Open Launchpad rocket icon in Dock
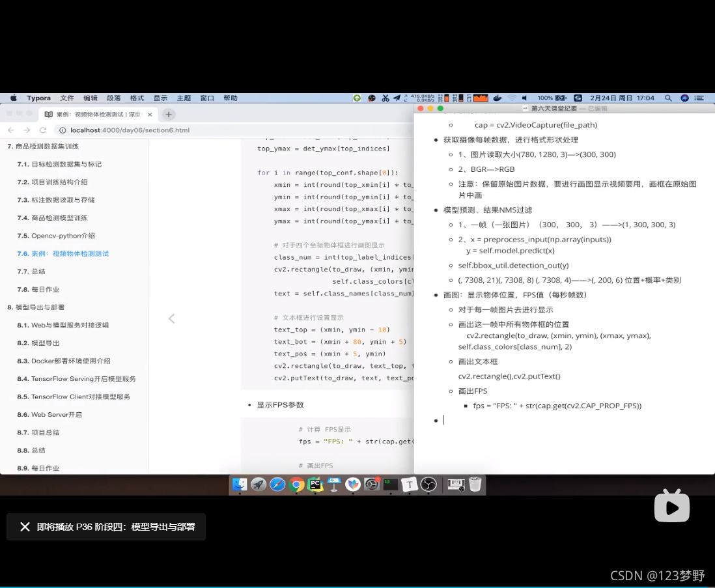The height and width of the screenshot is (588, 715). [x=259, y=484]
